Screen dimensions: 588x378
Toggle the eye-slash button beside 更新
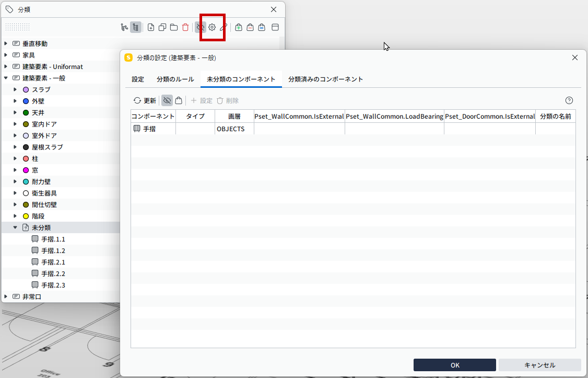point(167,100)
